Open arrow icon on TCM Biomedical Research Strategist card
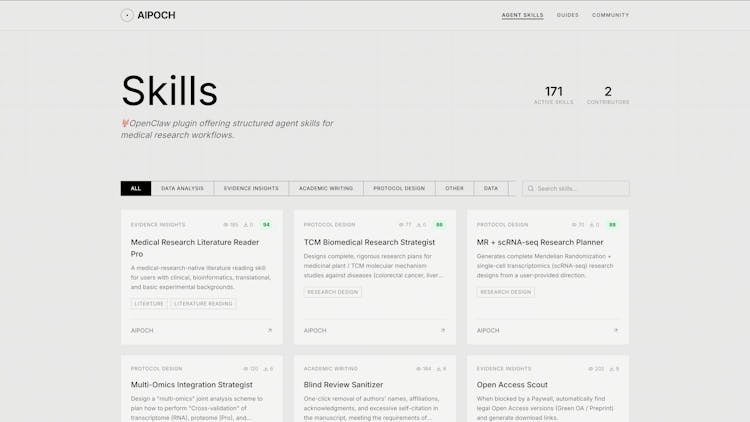This screenshot has height=422, width=750. [442, 330]
